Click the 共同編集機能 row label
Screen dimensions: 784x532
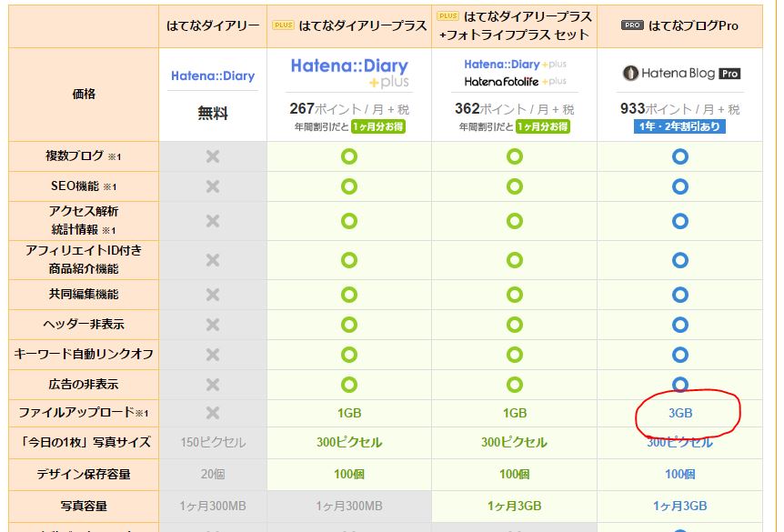[x=84, y=294]
